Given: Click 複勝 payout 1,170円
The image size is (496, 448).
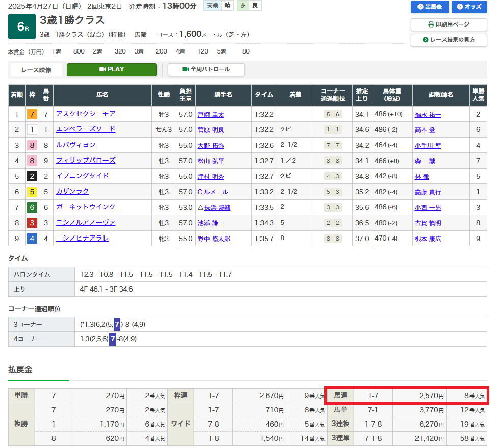Looking at the screenshot, I should pyautogui.click(x=112, y=424).
